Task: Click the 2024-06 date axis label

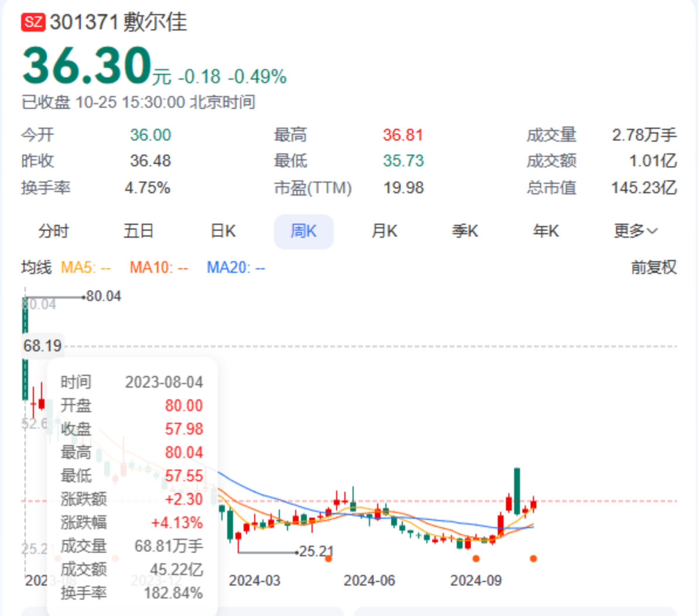Action: click(369, 581)
